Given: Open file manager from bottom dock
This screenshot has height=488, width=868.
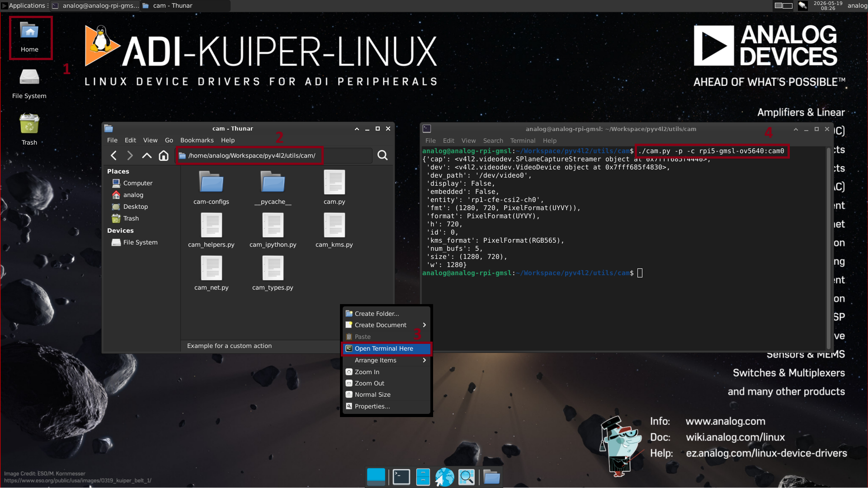Looking at the screenshot, I should tap(423, 477).
